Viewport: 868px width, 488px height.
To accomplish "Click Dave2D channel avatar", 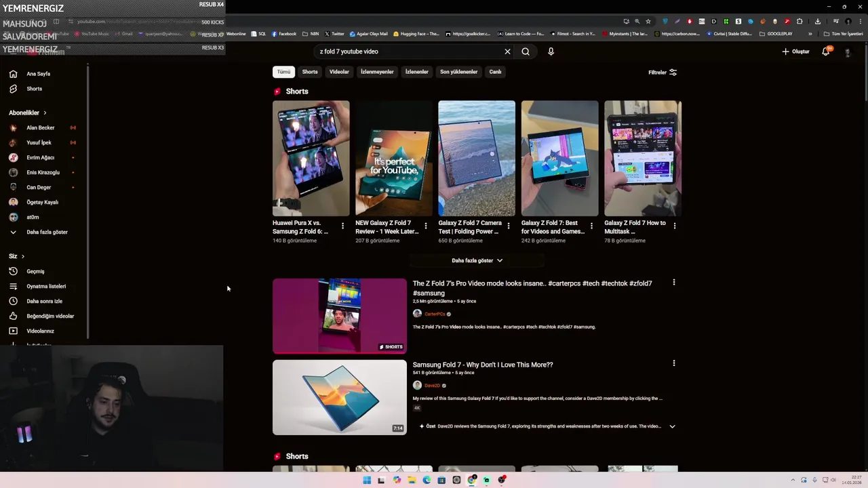I will coord(417,385).
